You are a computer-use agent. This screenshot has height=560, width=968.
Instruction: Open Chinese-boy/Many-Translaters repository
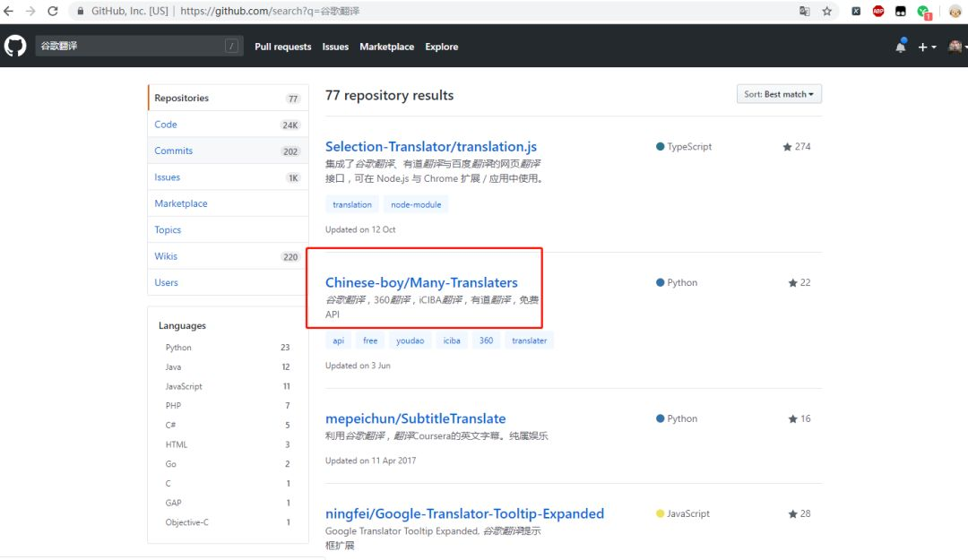[x=421, y=282]
